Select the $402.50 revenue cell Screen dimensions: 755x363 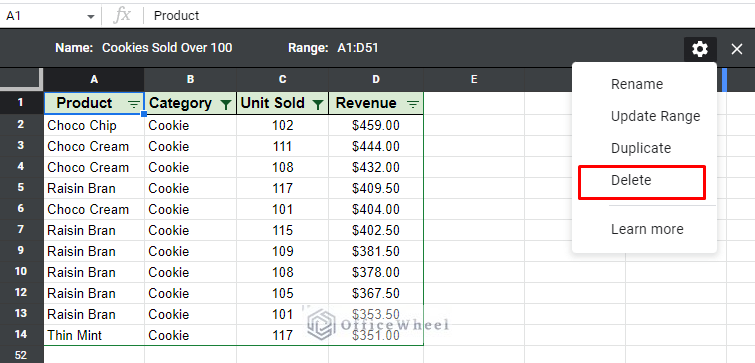(376, 230)
